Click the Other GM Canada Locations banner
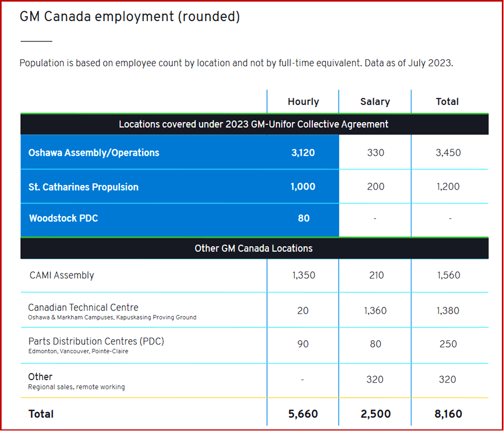 (254, 248)
